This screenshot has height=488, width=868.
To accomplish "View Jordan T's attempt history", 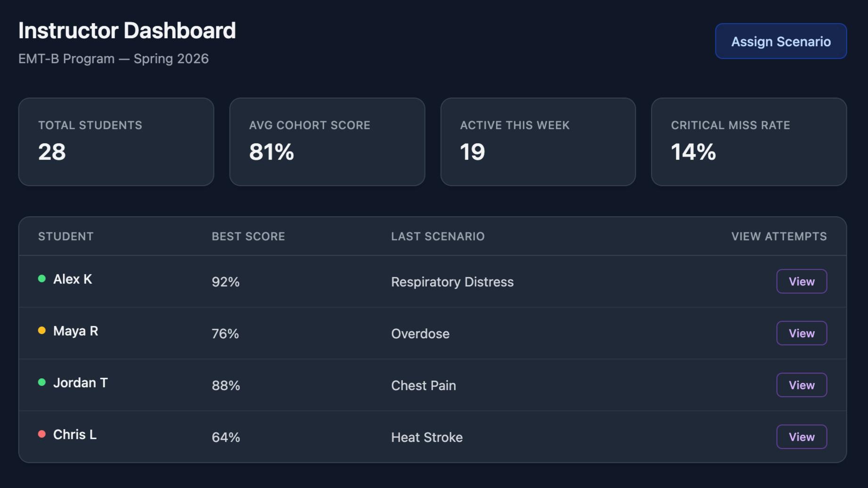I will click(x=802, y=385).
